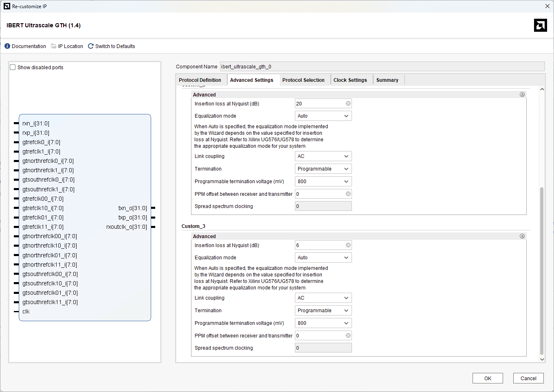The width and height of the screenshot is (554, 392).
Task: Clear Custom_3 PPM offset field
Action: pyautogui.click(x=348, y=336)
